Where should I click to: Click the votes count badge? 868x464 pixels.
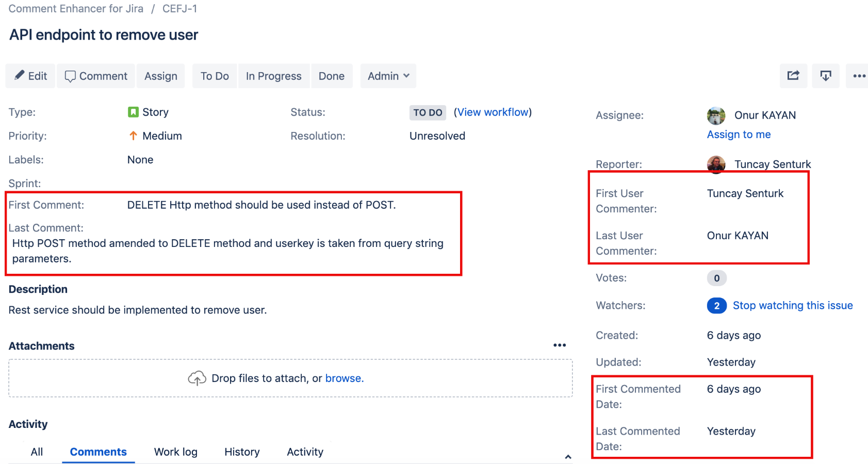(717, 278)
